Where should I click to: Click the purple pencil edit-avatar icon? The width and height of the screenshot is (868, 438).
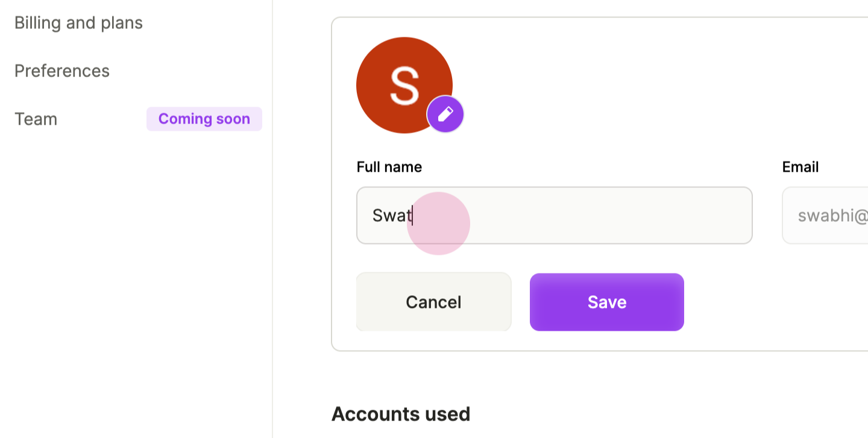tap(445, 114)
